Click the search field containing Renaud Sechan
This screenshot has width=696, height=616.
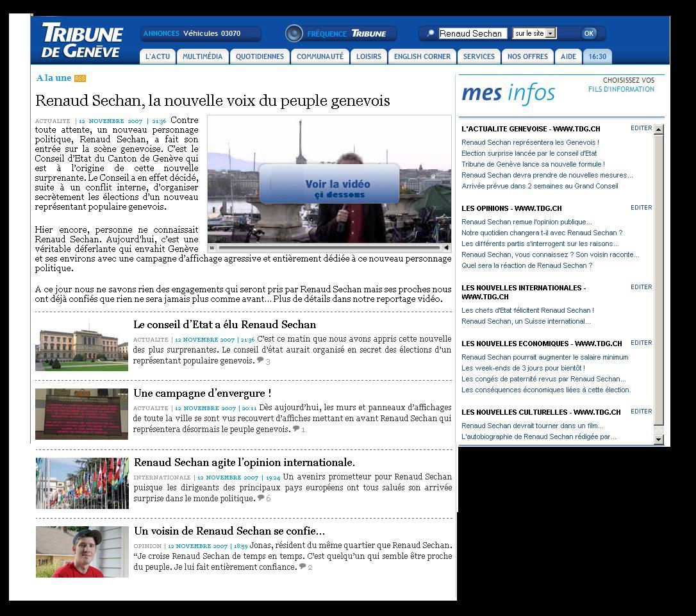[x=472, y=33]
